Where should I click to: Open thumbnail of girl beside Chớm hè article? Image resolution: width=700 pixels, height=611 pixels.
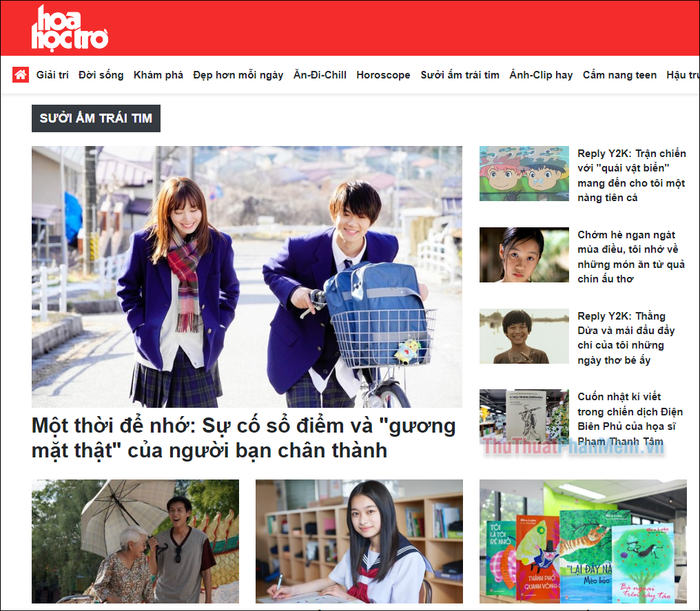coord(524,255)
